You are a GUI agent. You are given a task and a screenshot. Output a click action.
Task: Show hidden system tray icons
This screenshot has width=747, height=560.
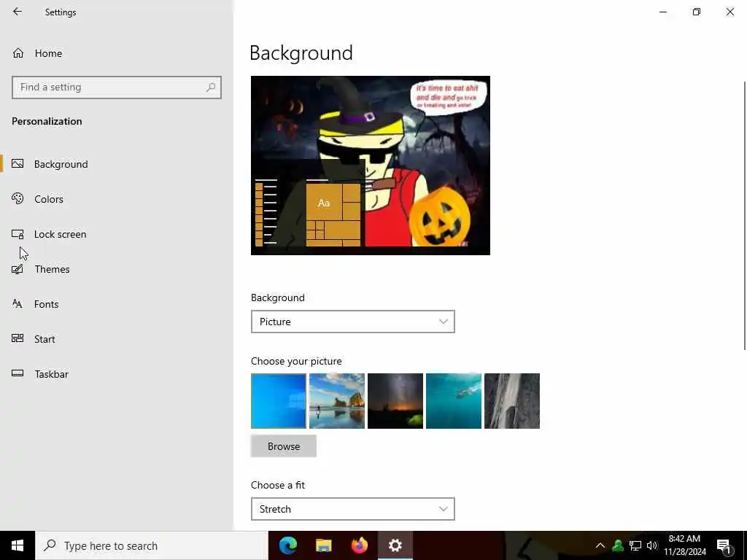(600, 545)
